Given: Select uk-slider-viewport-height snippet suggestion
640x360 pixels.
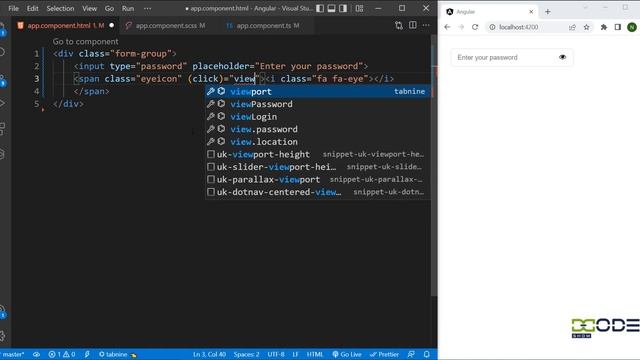Looking at the screenshot, I should pos(318,167).
